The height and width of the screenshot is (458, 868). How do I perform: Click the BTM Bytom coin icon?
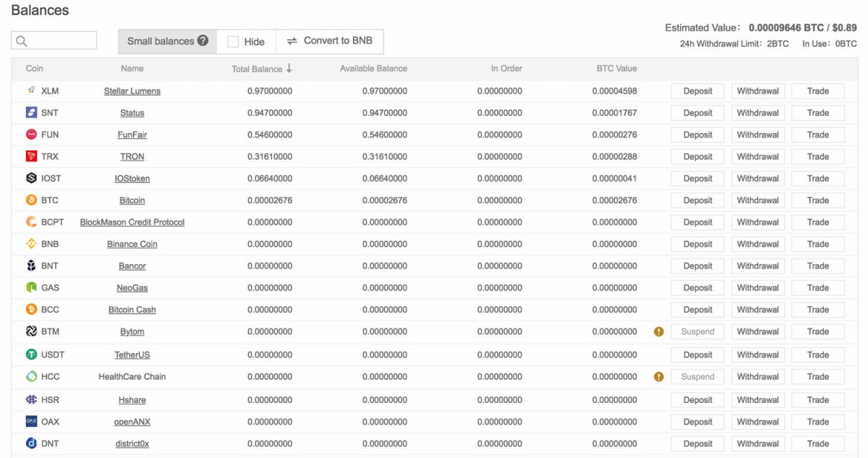point(31,331)
